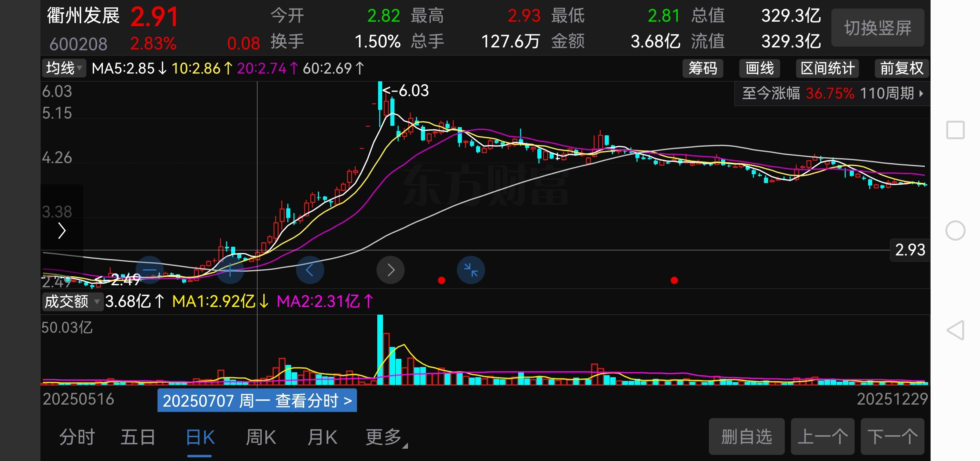Zoom out the K-line chart with minus button
Viewport: 980px width, 461px height.
tap(149, 270)
